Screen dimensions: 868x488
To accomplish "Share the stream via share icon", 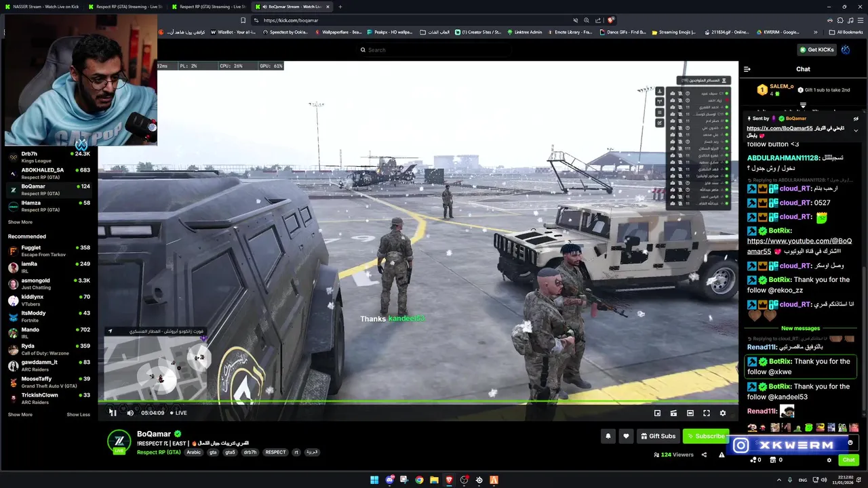I will click(704, 455).
